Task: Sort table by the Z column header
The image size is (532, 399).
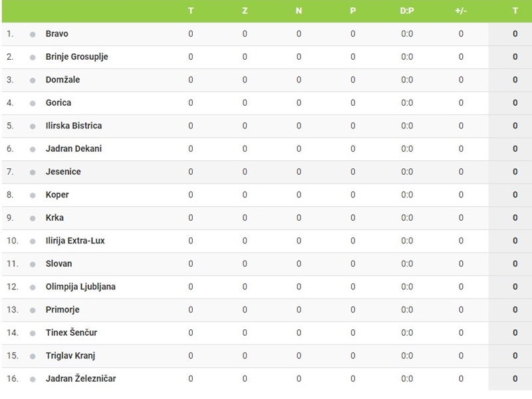Action: pyautogui.click(x=245, y=11)
